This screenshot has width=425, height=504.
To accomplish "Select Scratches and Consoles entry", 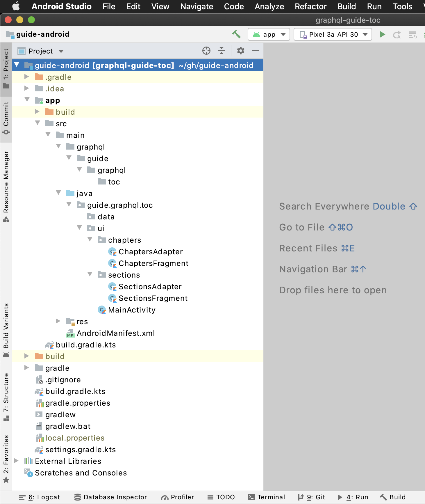I will tap(76, 473).
